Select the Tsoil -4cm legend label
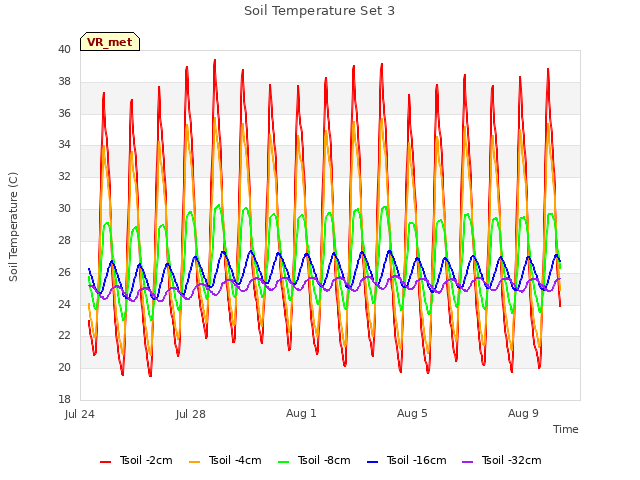The height and width of the screenshot is (480, 640). click(235, 460)
